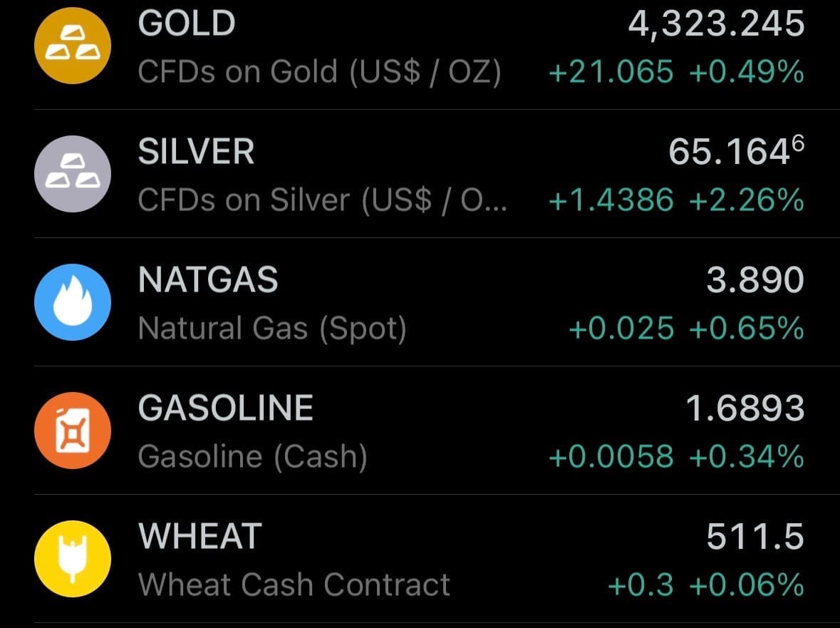Image resolution: width=840 pixels, height=628 pixels.
Task: Click the gasoline price 1.6893
Action: (x=745, y=409)
